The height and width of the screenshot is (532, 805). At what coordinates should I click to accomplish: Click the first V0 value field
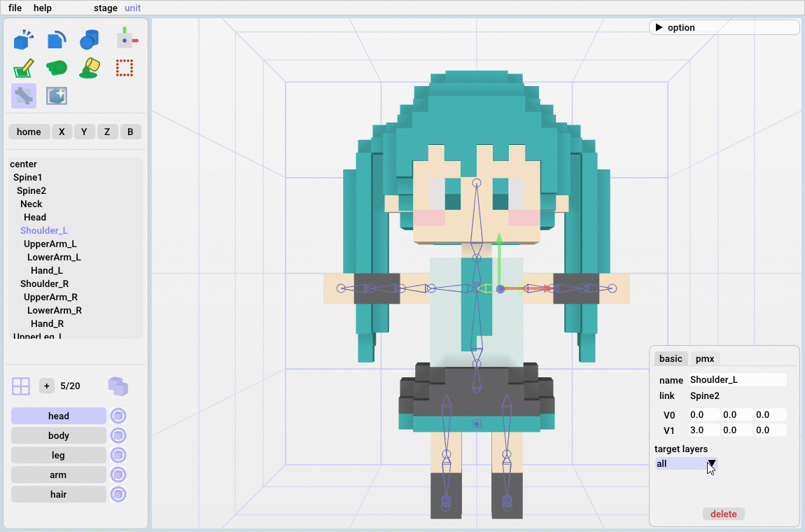coord(704,414)
